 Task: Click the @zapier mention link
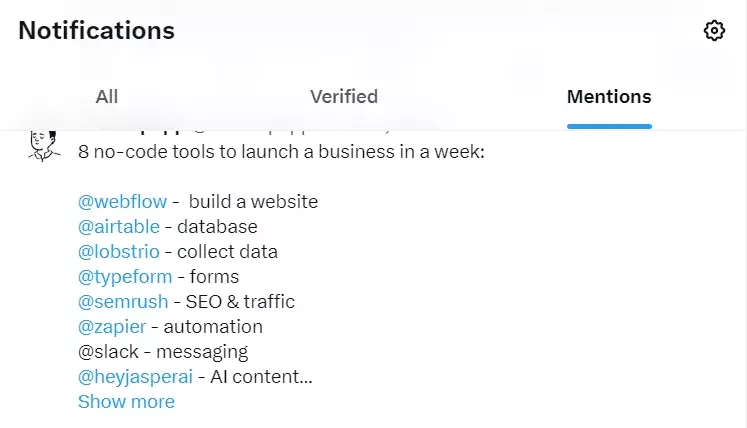point(112,327)
